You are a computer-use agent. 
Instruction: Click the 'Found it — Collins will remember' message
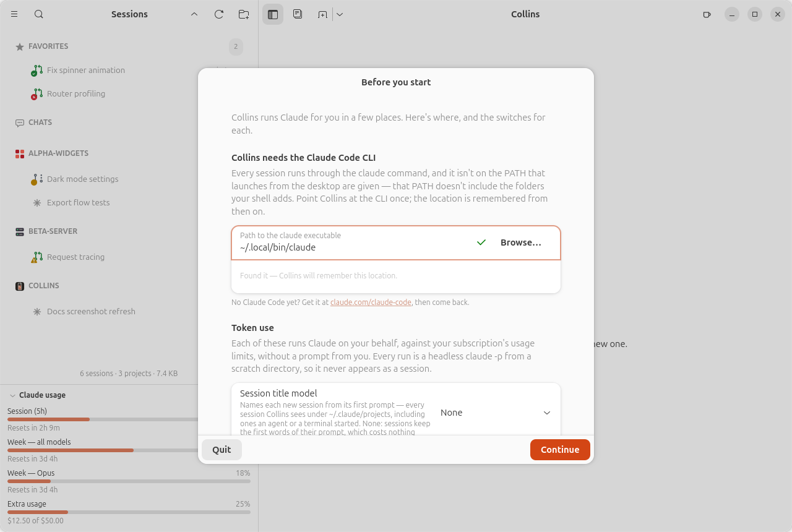pyautogui.click(x=319, y=276)
